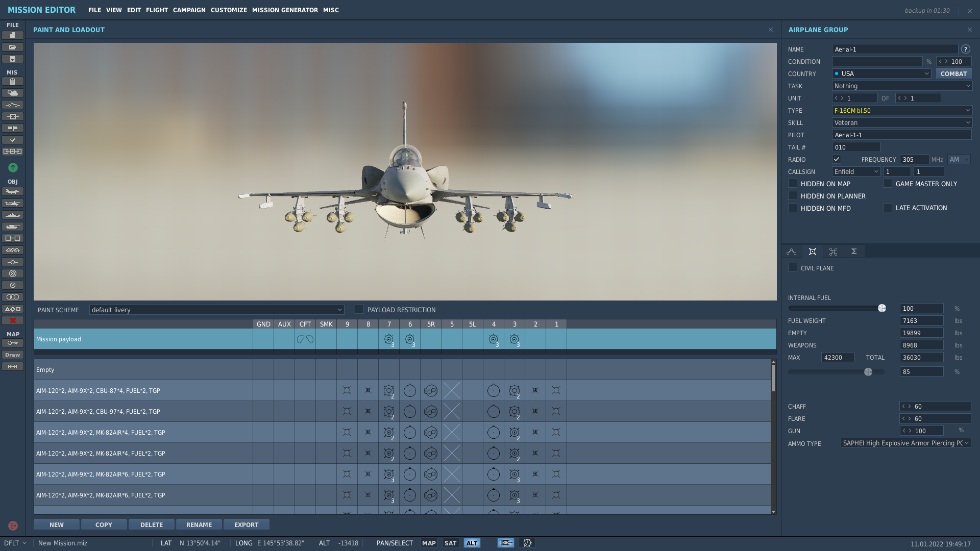Open the triggered actions tab icon

834,252
